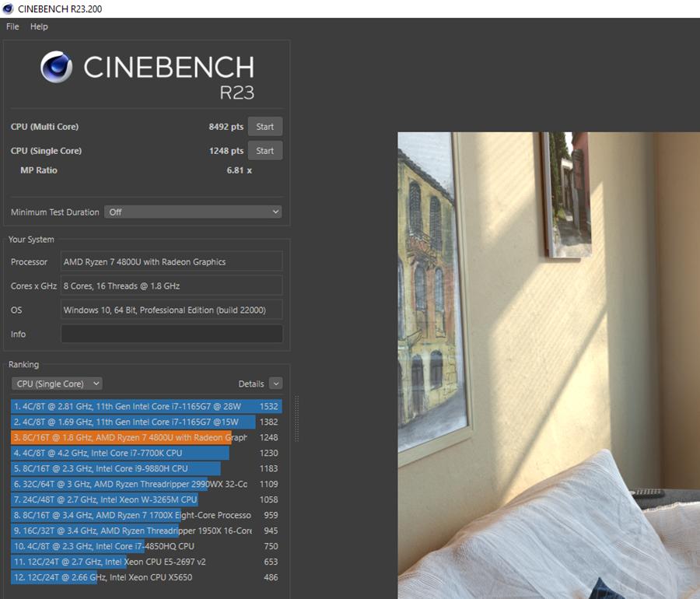Click the Cores x GHz field
Screen dimensions: 700x599
171,286
